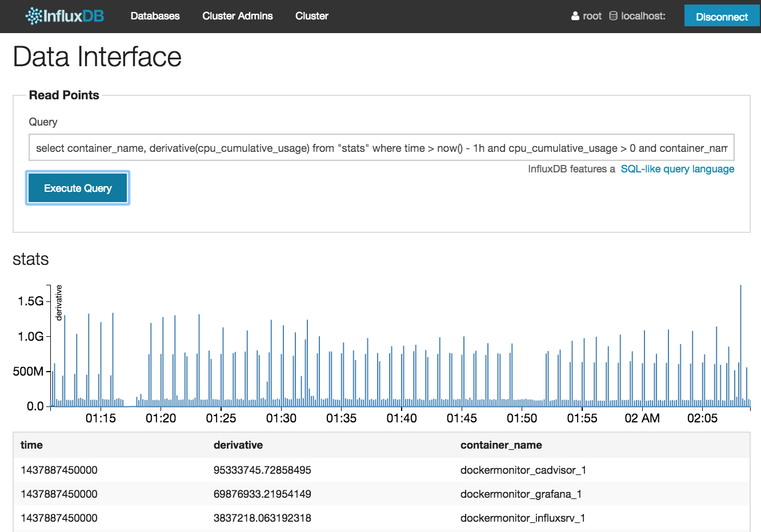Open the SQL-like query language link
The image size is (761, 532).
point(678,169)
